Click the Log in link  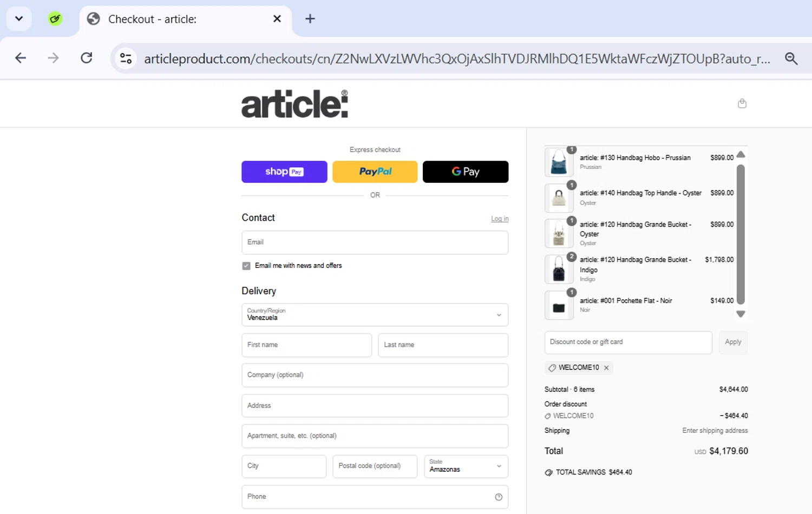click(x=500, y=219)
